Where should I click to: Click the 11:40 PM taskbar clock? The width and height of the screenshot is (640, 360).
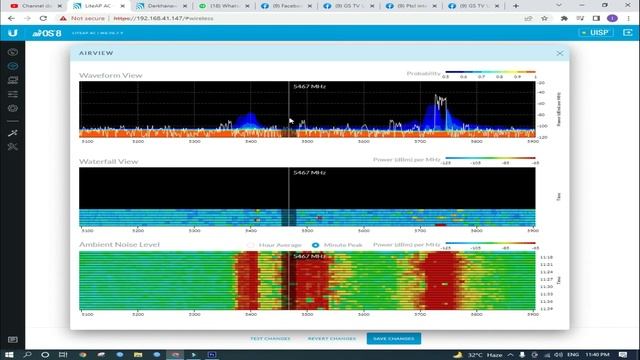(597, 355)
